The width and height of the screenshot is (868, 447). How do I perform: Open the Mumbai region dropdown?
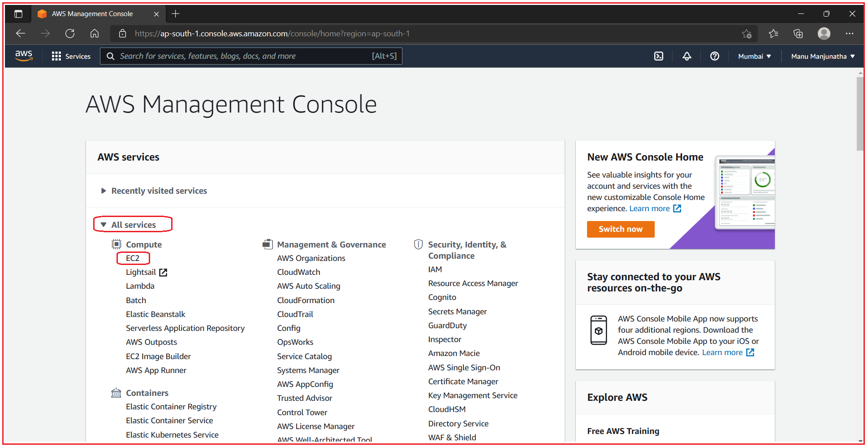[x=755, y=56]
